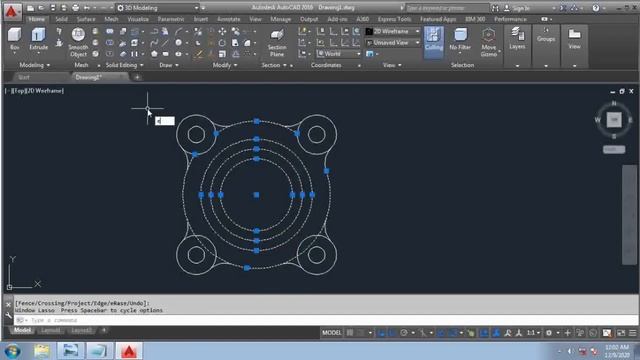This screenshot has width=640, height=360.
Task: Open the command line settings wrench icon
Action: click(x=8, y=315)
